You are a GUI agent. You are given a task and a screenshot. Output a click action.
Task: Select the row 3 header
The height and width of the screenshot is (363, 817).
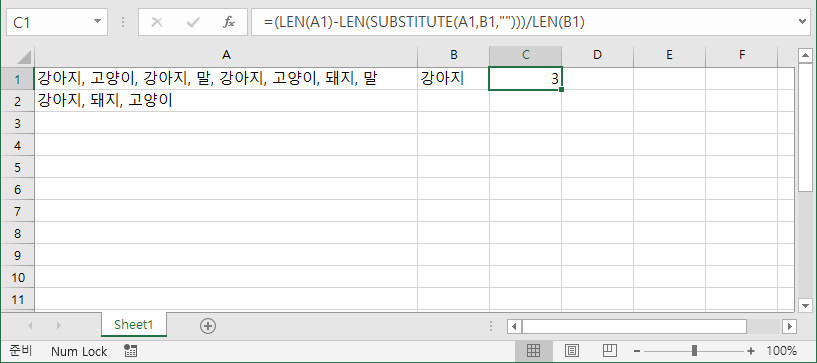[x=18, y=123]
